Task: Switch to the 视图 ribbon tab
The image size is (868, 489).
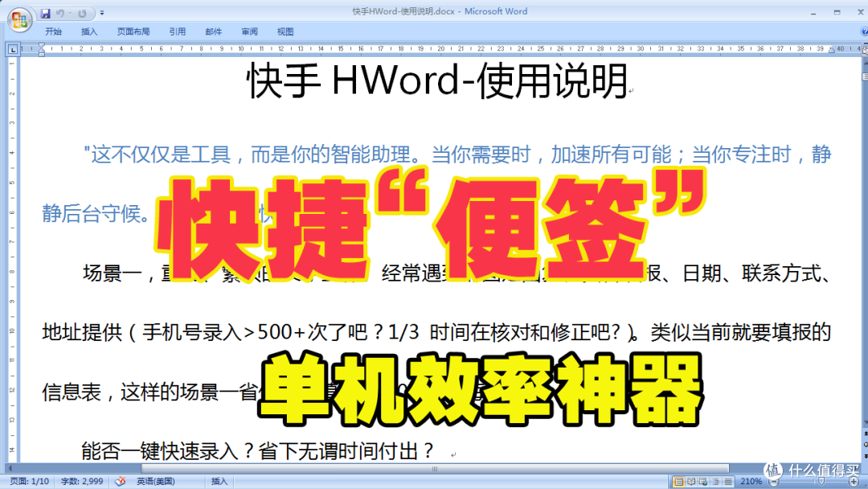Action: [285, 31]
